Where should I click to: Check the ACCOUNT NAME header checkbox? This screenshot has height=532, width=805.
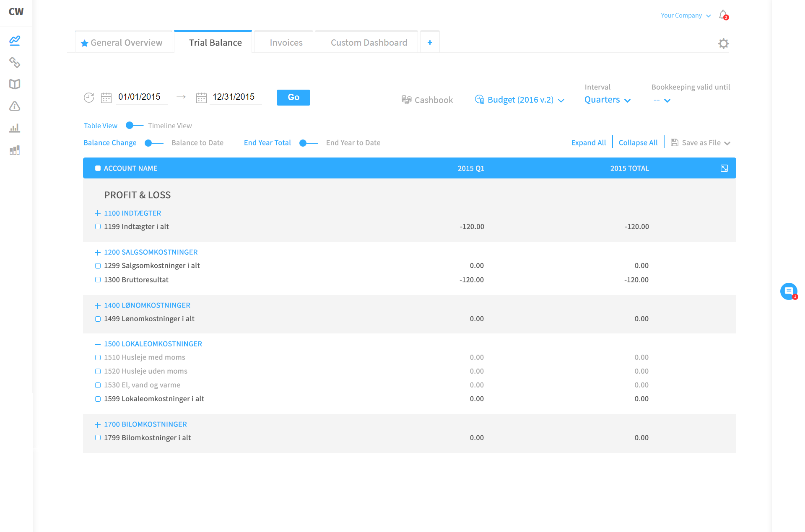click(98, 168)
